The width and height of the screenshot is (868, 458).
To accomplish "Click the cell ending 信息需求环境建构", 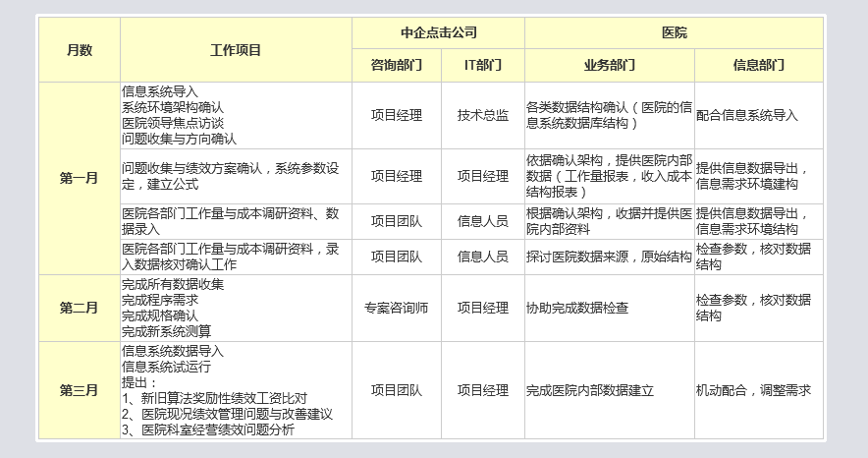I will point(759,176).
